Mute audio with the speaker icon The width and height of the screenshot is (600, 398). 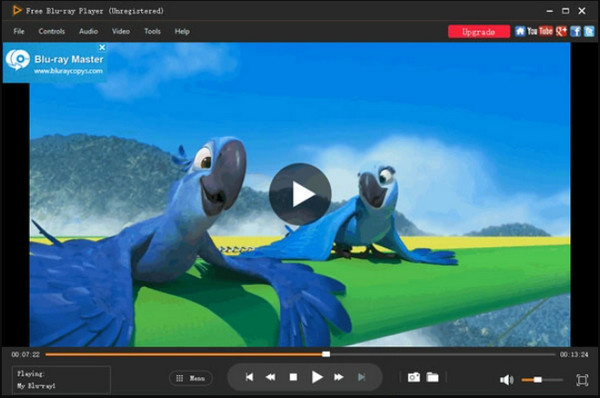[507, 380]
